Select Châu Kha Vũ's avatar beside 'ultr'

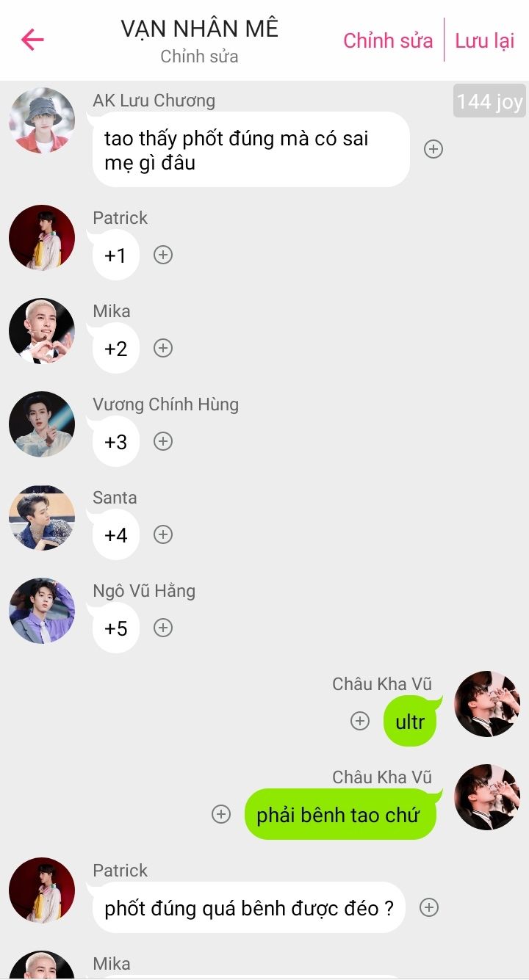click(x=487, y=704)
